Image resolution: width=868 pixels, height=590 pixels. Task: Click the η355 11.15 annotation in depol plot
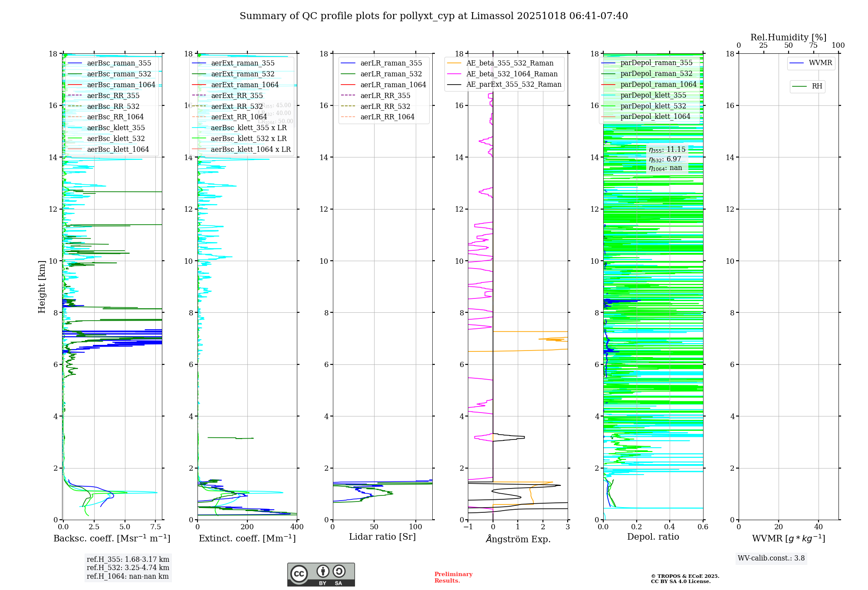667,150
